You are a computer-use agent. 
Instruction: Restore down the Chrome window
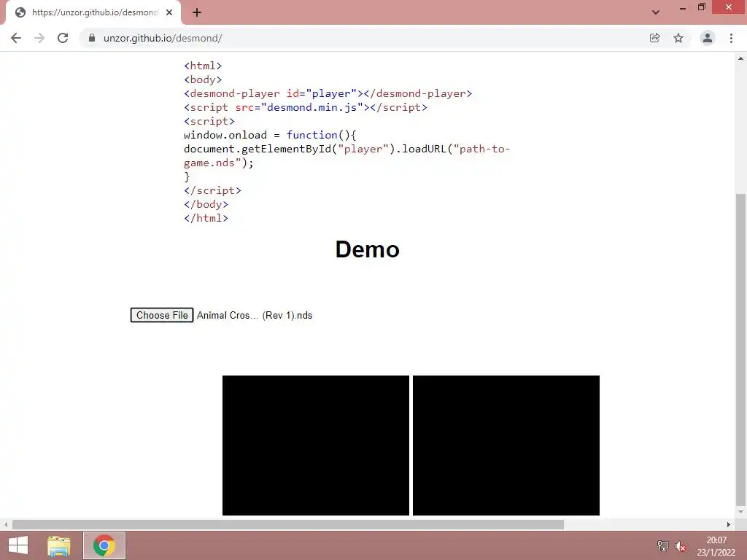[702, 7]
